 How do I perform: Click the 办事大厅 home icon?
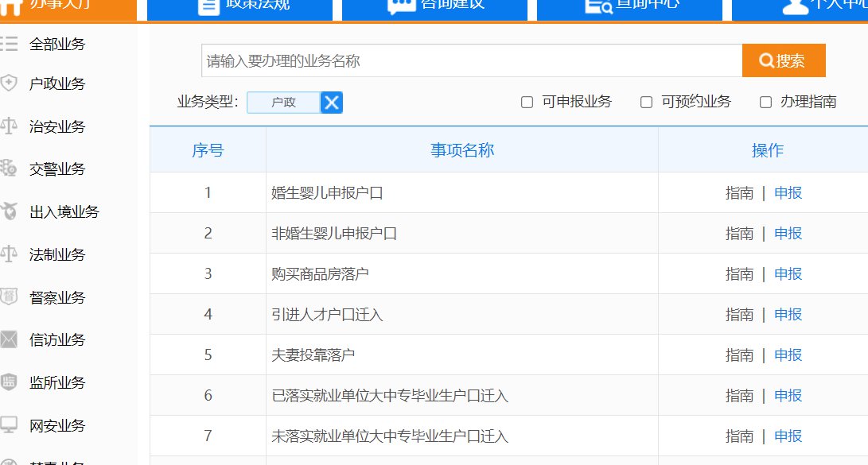point(12,6)
